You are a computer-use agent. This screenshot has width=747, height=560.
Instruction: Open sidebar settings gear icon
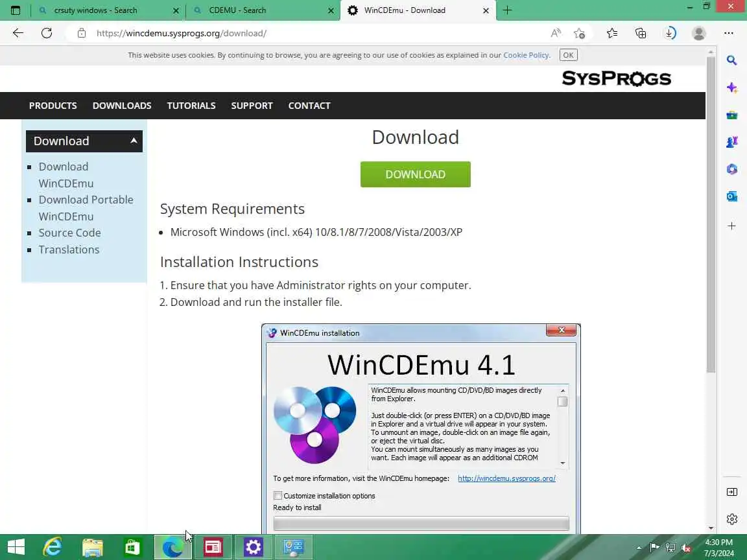[x=731, y=519]
